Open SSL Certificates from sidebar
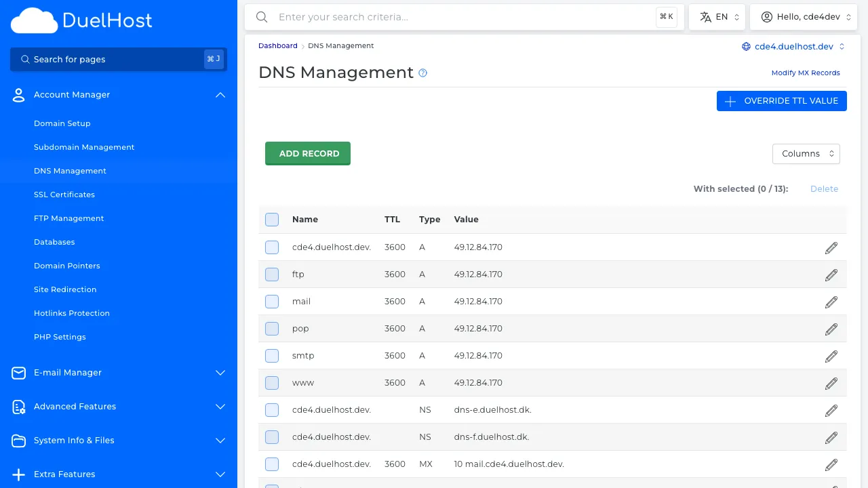The image size is (868, 488). point(64,195)
